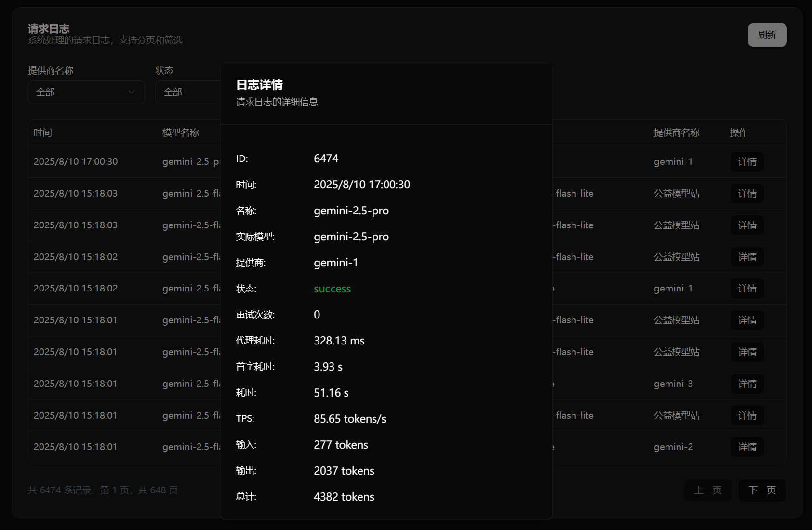This screenshot has width=812, height=530.
Task: Open 详情 for 15:18:02 公益模型站 row
Action: tap(747, 257)
